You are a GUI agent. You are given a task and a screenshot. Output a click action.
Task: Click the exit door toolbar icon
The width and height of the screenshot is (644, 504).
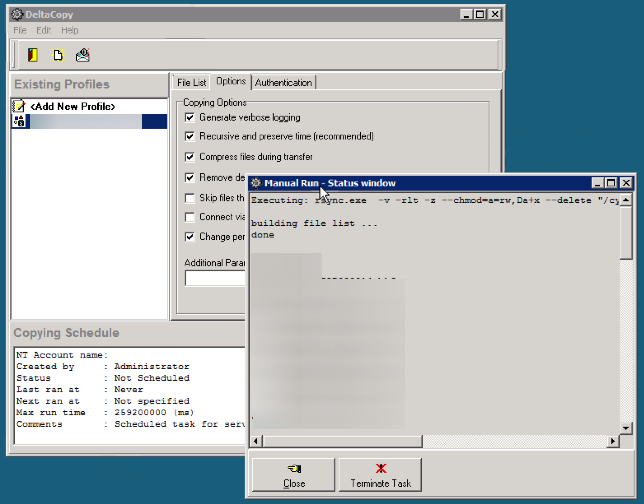(x=33, y=55)
